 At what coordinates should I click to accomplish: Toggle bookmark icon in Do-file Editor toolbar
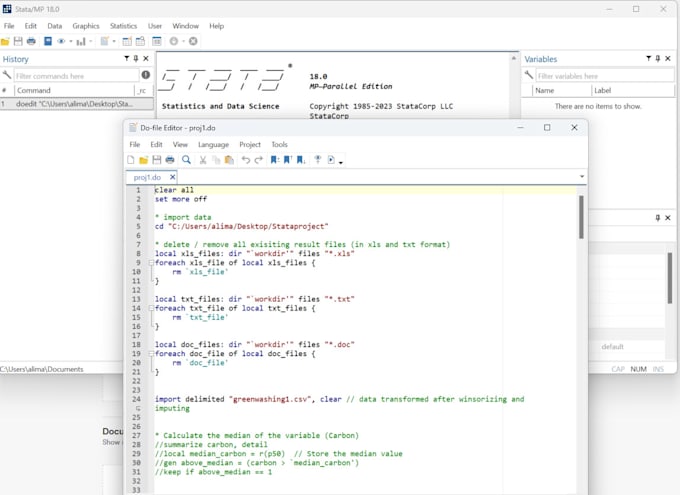[275, 160]
